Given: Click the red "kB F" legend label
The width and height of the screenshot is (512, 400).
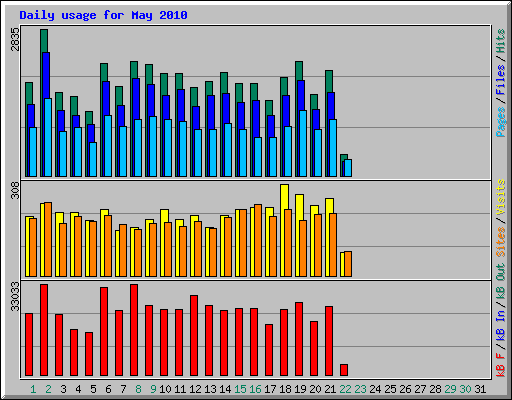Looking at the screenshot, I should 501,365.
